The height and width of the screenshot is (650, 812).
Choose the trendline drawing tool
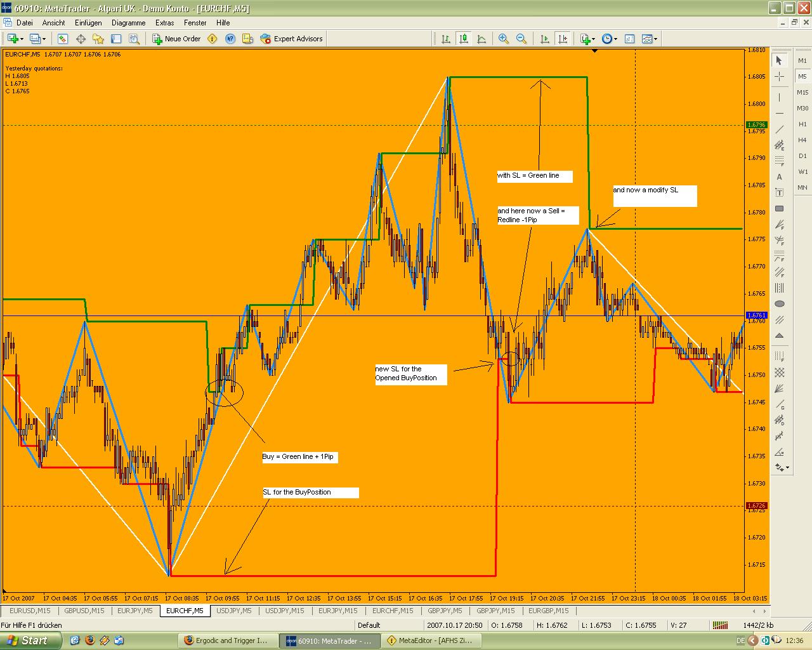(780, 129)
